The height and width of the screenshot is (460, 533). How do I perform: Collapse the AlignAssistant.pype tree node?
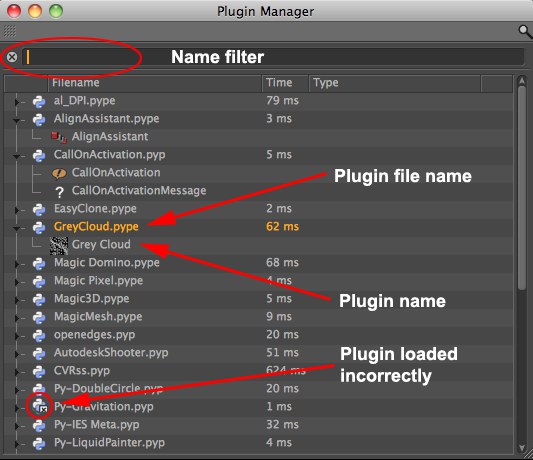coord(16,120)
